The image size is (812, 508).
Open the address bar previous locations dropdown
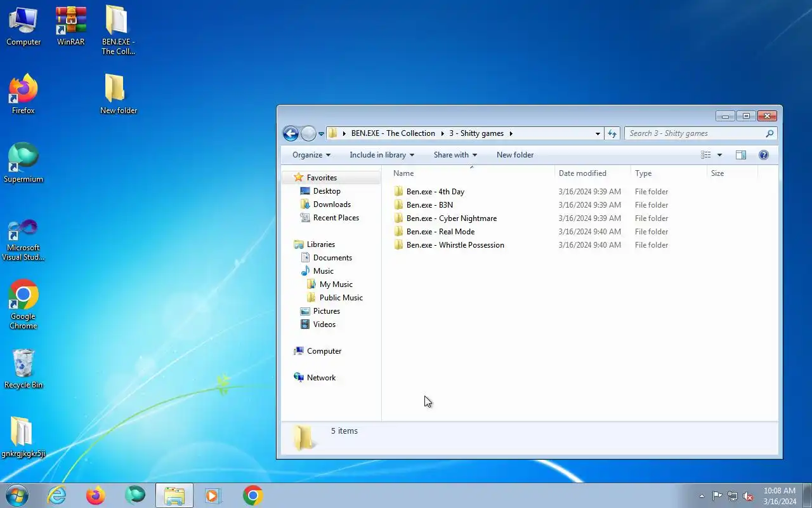coord(598,134)
